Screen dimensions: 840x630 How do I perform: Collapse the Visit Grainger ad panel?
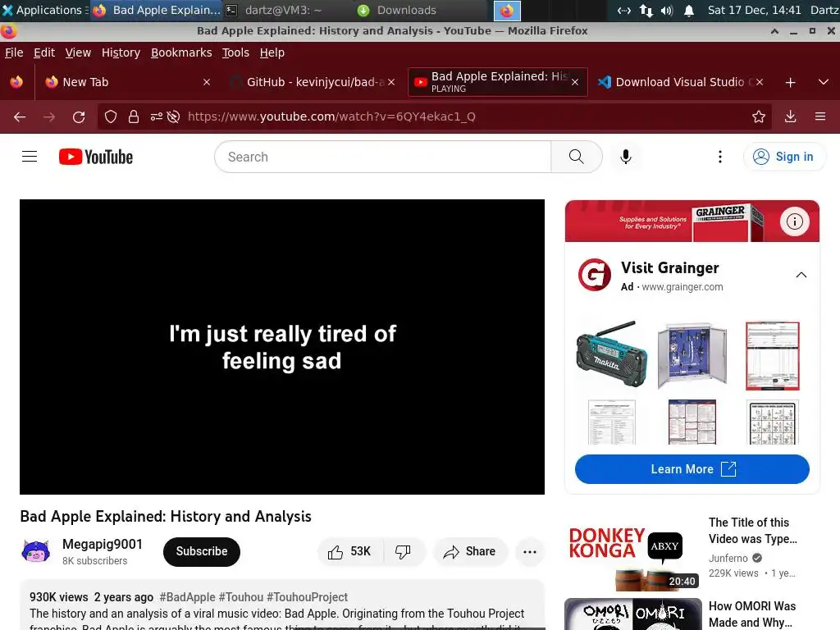click(801, 275)
